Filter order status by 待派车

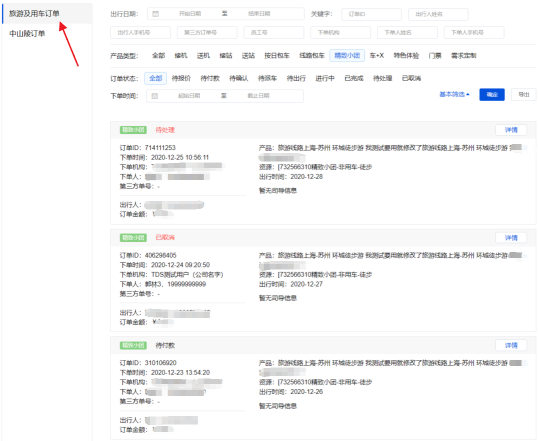267,78
